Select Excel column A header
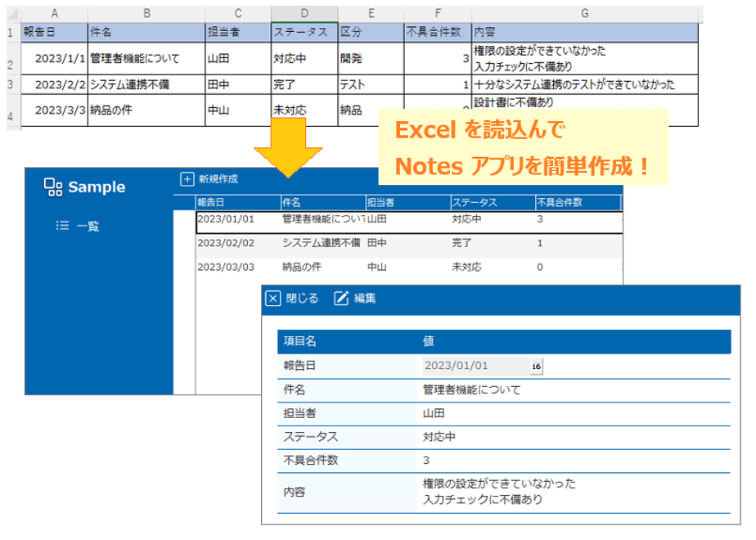The width and height of the screenshot is (756, 540). [55, 13]
